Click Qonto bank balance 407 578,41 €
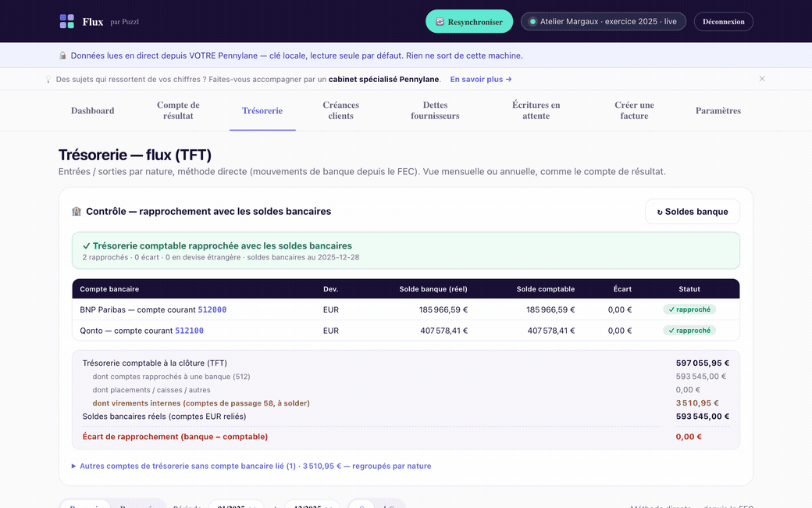The image size is (812, 508). click(443, 330)
